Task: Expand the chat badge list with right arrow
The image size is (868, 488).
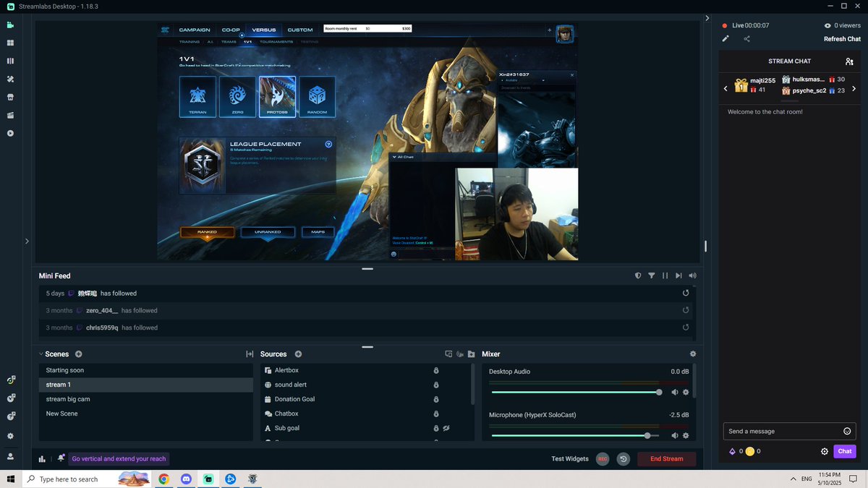Action: tap(854, 88)
